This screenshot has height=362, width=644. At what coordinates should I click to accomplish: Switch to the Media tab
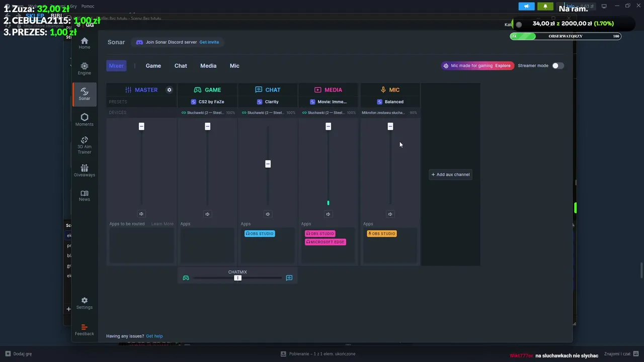click(208, 66)
